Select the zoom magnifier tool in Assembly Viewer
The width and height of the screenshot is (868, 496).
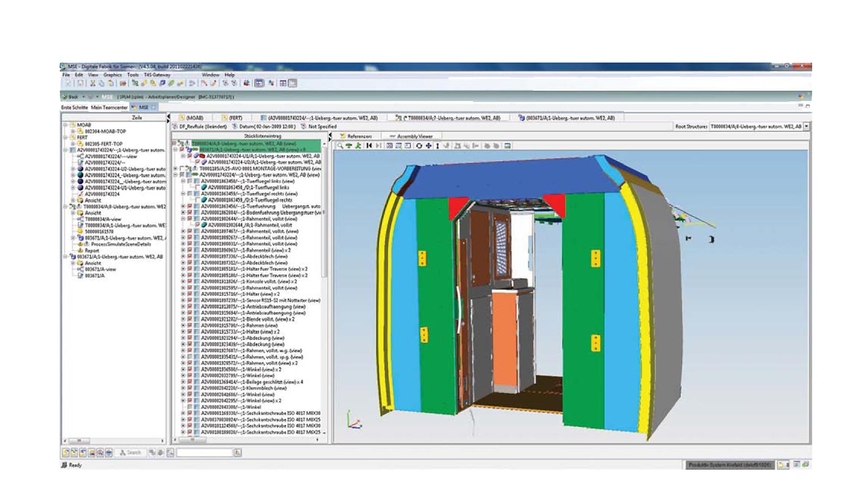340,146
